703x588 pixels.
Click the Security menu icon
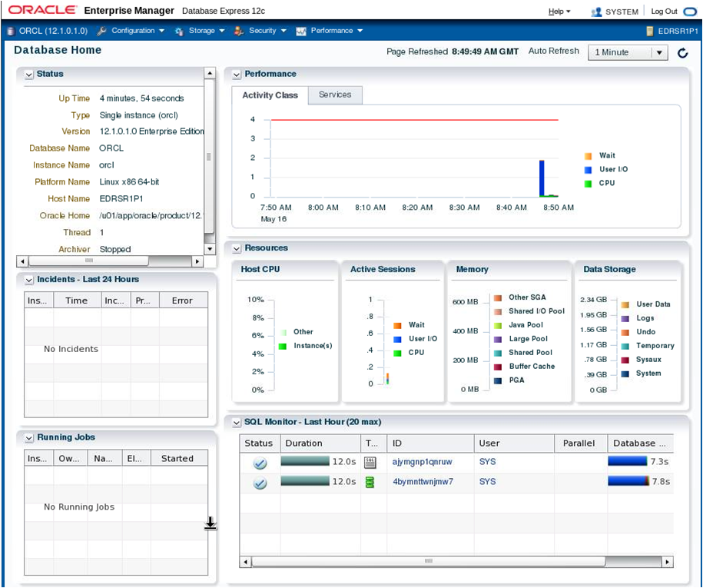(239, 31)
